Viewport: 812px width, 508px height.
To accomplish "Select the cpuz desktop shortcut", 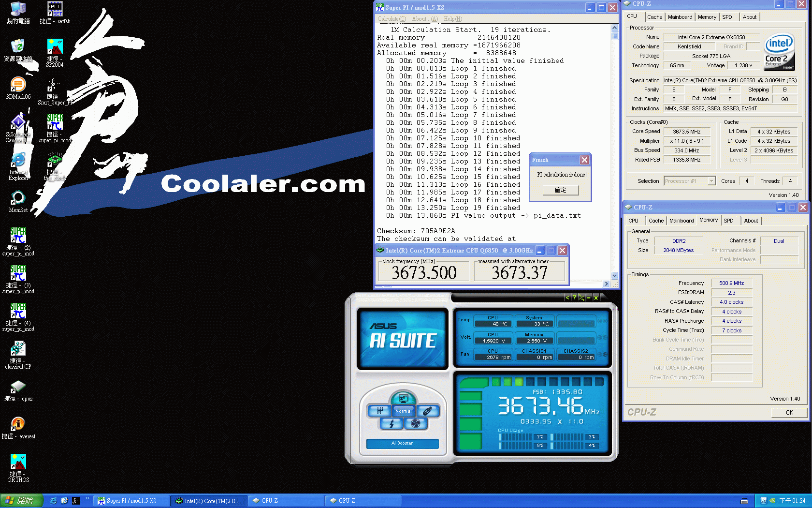I will (x=18, y=390).
